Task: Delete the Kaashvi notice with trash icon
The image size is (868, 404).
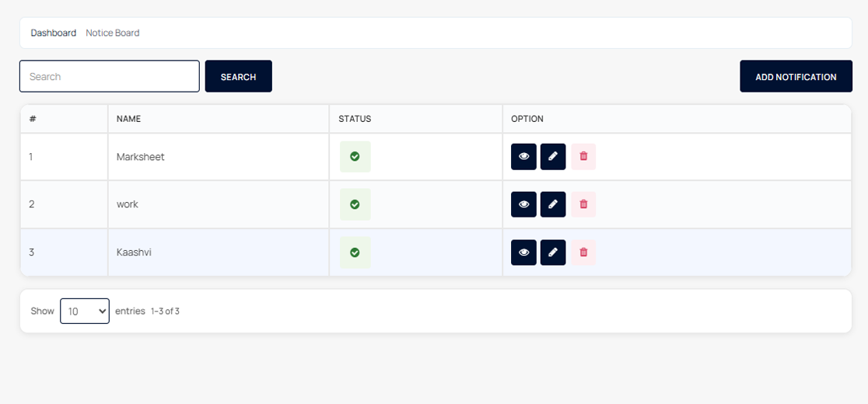Action: click(583, 252)
